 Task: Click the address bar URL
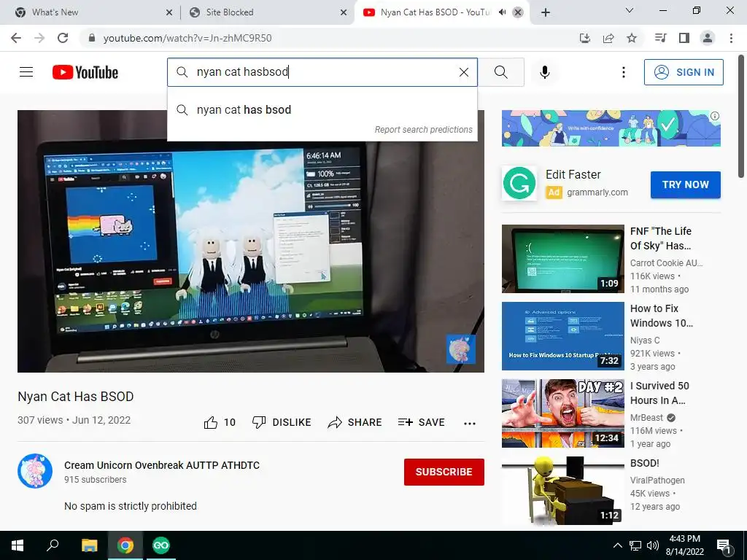tap(187, 38)
